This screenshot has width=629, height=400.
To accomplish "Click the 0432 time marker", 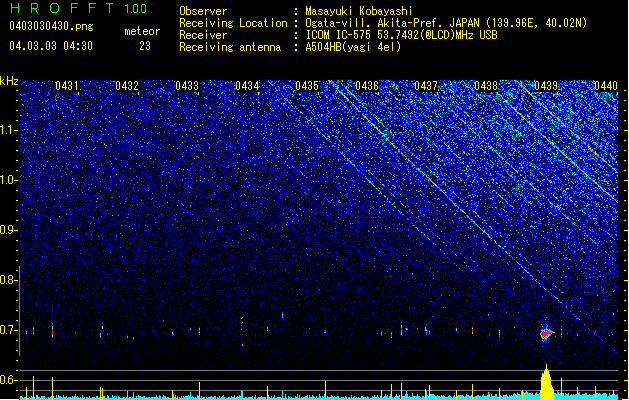I will click(127, 86).
